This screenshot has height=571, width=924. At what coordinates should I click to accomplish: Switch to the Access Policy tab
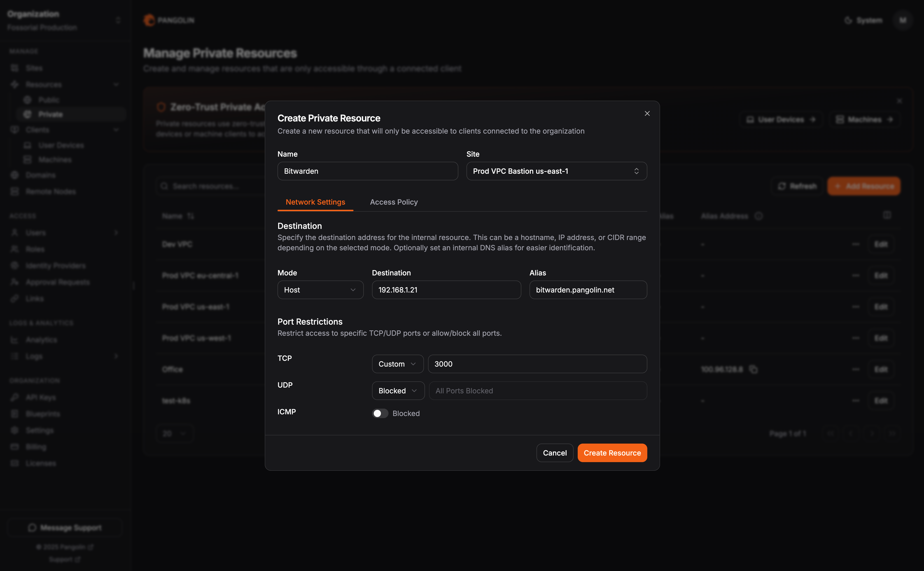(x=393, y=202)
